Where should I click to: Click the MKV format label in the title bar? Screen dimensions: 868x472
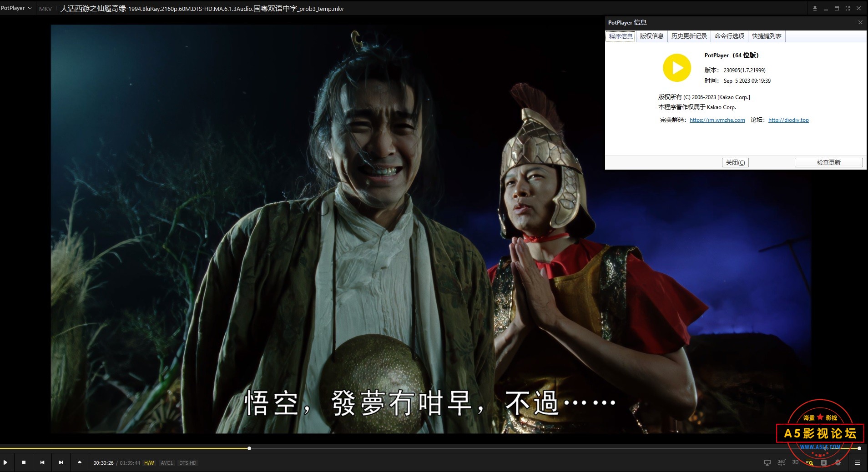tap(45, 9)
